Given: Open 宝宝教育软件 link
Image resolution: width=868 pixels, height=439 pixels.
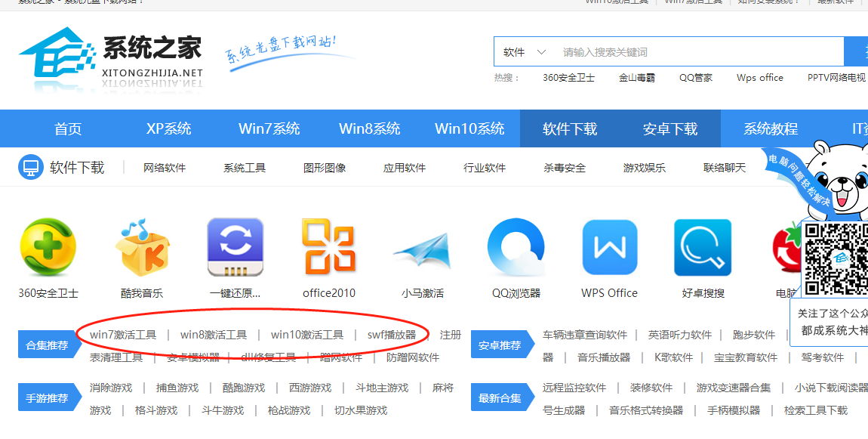Looking at the screenshot, I should pos(746,357).
